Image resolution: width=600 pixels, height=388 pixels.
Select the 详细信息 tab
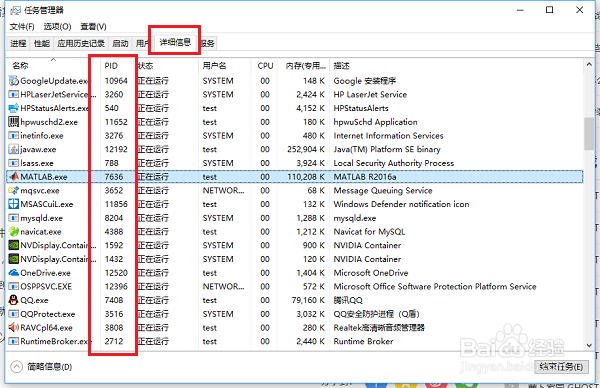coord(175,42)
